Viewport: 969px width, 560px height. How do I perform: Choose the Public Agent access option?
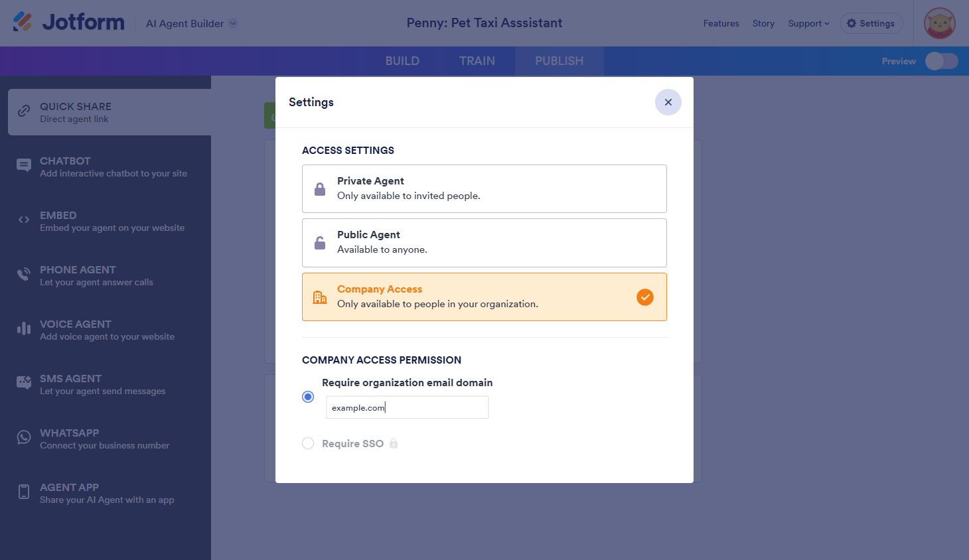[x=484, y=243]
